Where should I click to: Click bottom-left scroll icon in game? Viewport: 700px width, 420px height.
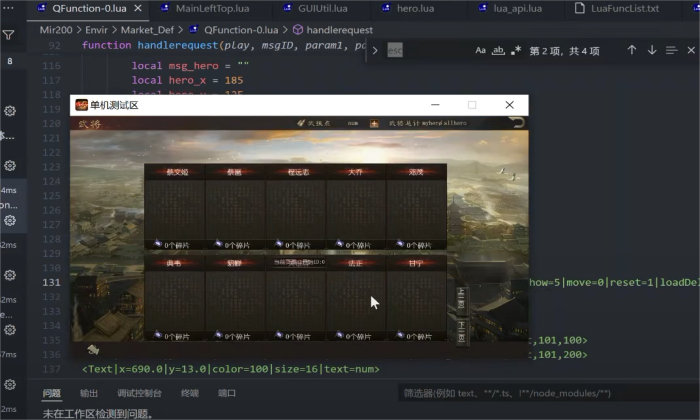pos(92,349)
